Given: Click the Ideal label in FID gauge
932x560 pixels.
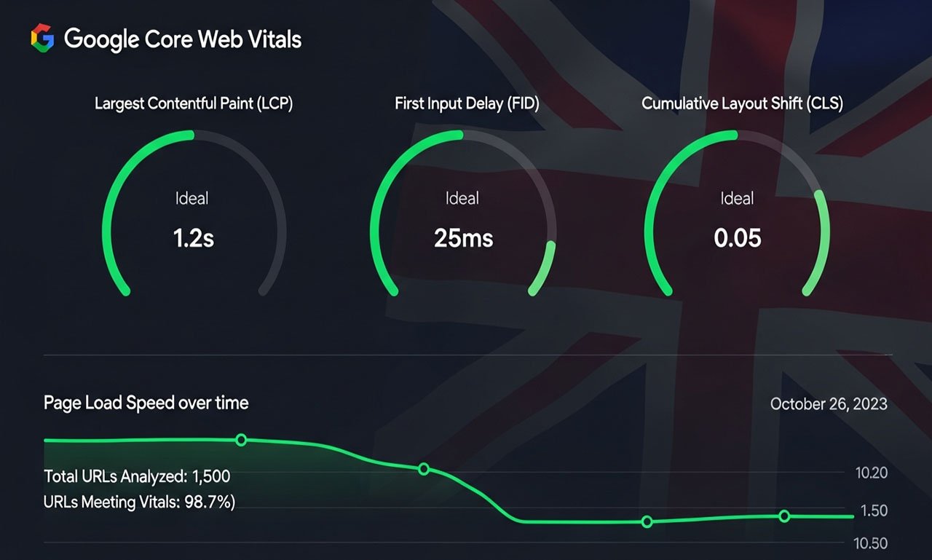Looking at the screenshot, I should tap(462, 198).
